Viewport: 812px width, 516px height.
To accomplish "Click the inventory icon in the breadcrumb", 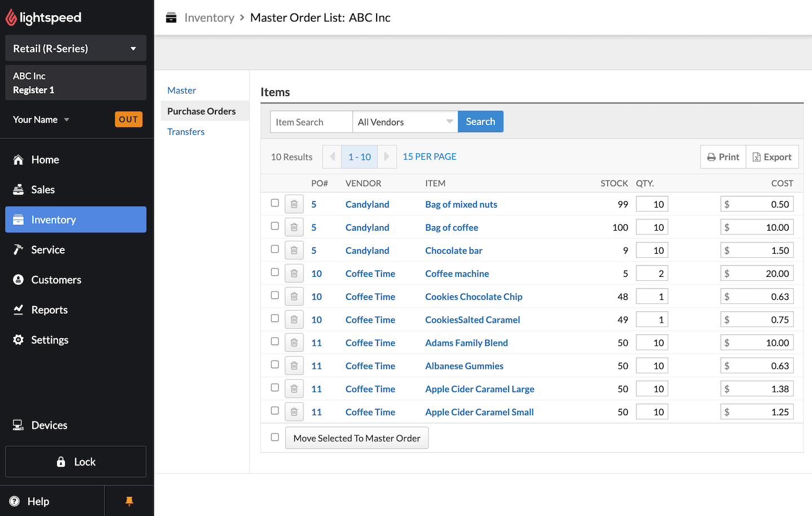I will [171, 18].
